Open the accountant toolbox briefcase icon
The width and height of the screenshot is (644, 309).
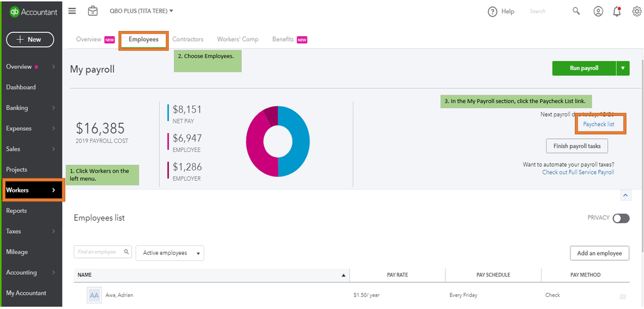pyautogui.click(x=93, y=11)
